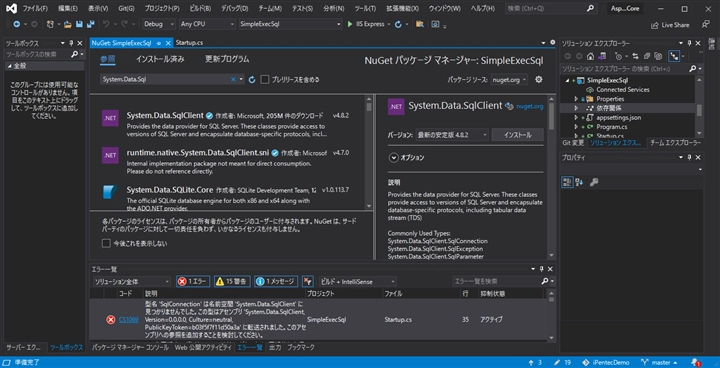Click the install package button
This screenshot has width=720, height=368.
point(517,135)
